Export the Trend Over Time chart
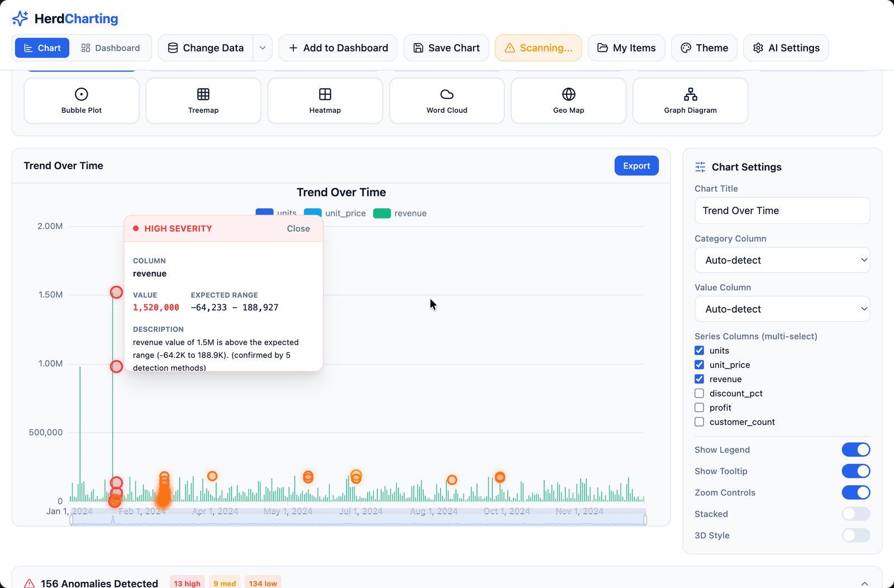The height and width of the screenshot is (588, 894). 636,166
